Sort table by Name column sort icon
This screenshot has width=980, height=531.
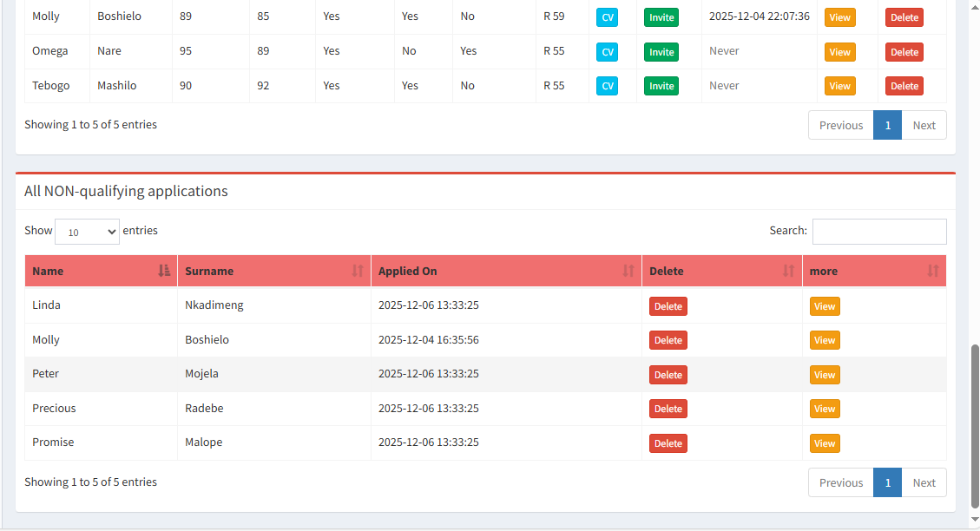coord(164,271)
